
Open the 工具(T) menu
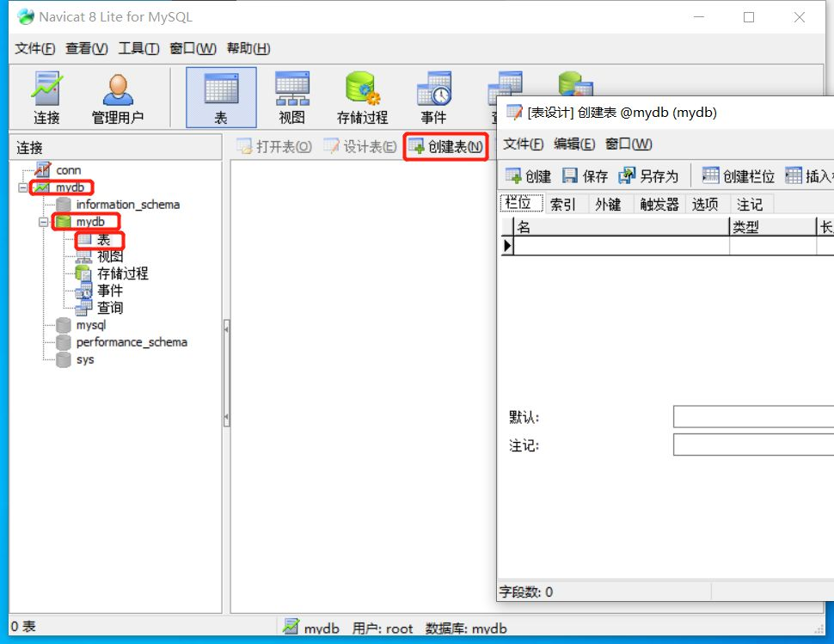point(138,48)
